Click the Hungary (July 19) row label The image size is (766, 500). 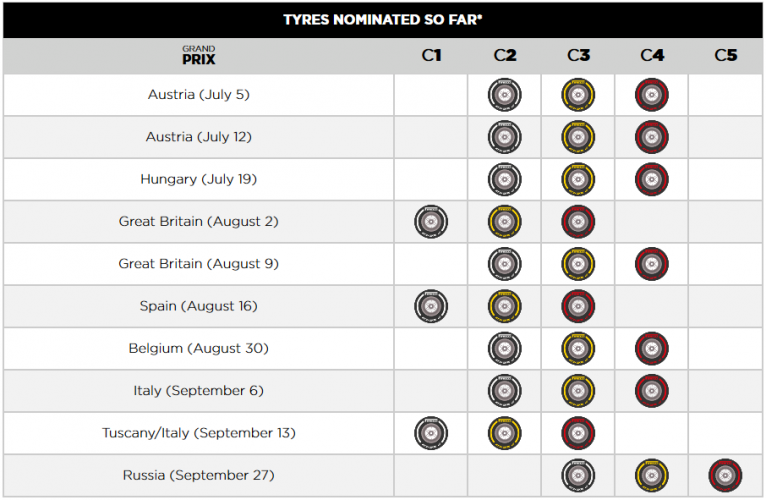click(x=198, y=180)
